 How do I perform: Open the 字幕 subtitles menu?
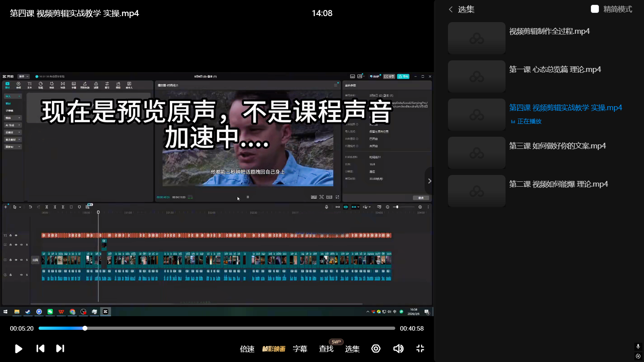click(x=300, y=349)
